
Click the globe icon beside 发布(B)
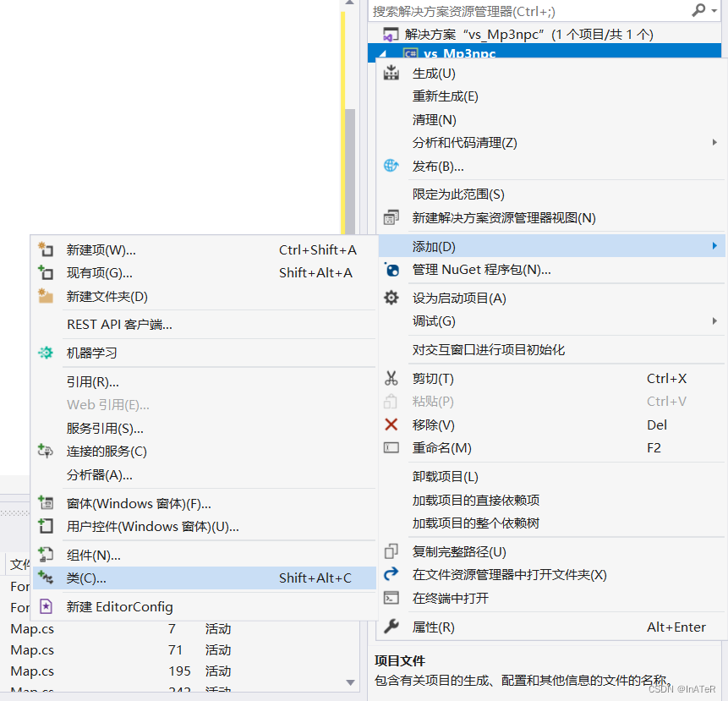point(391,166)
